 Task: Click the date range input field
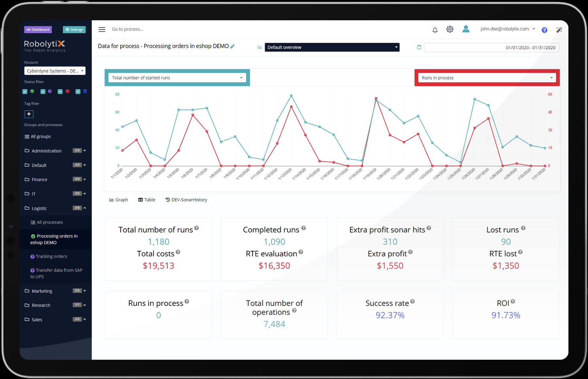pyautogui.click(x=492, y=47)
